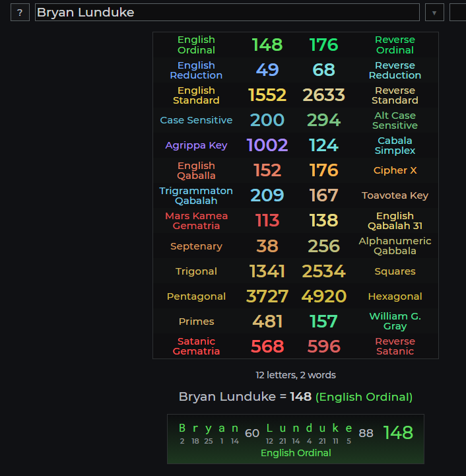Select the Primes cipher label

pos(196,321)
